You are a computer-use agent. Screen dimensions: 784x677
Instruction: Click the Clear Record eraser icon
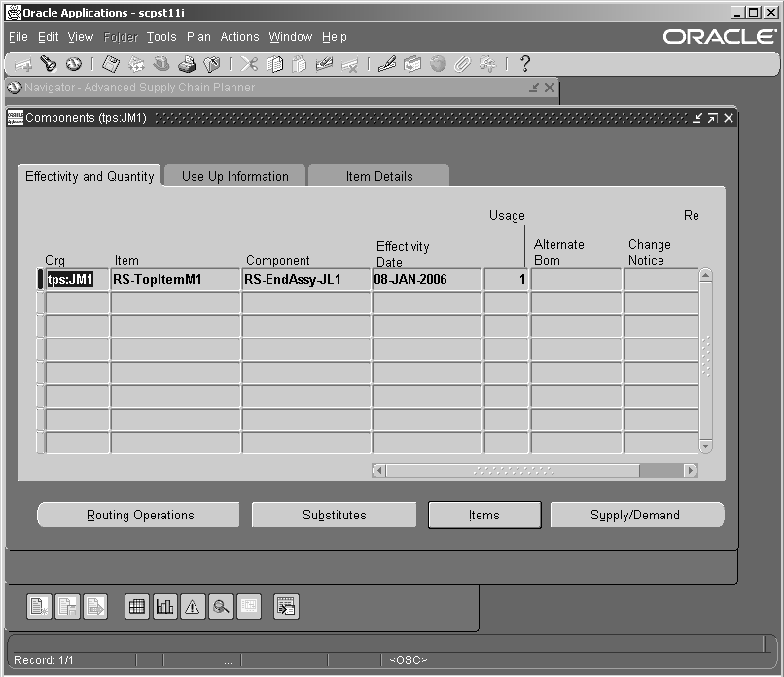point(325,64)
